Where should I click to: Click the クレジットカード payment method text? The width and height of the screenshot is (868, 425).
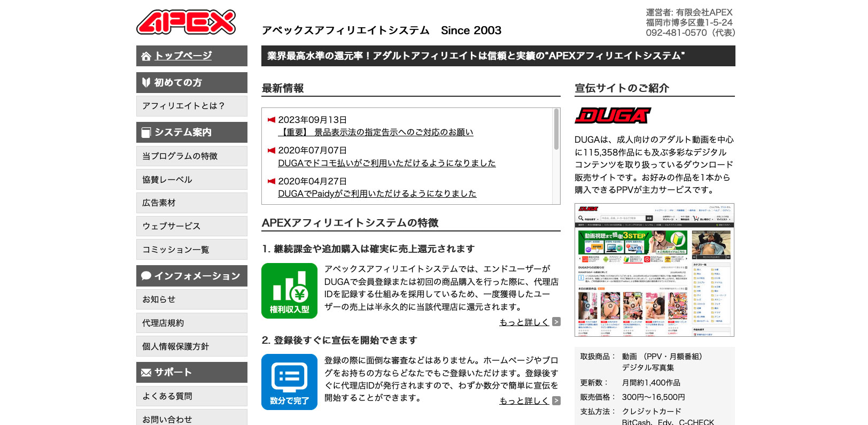(x=652, y=411)
